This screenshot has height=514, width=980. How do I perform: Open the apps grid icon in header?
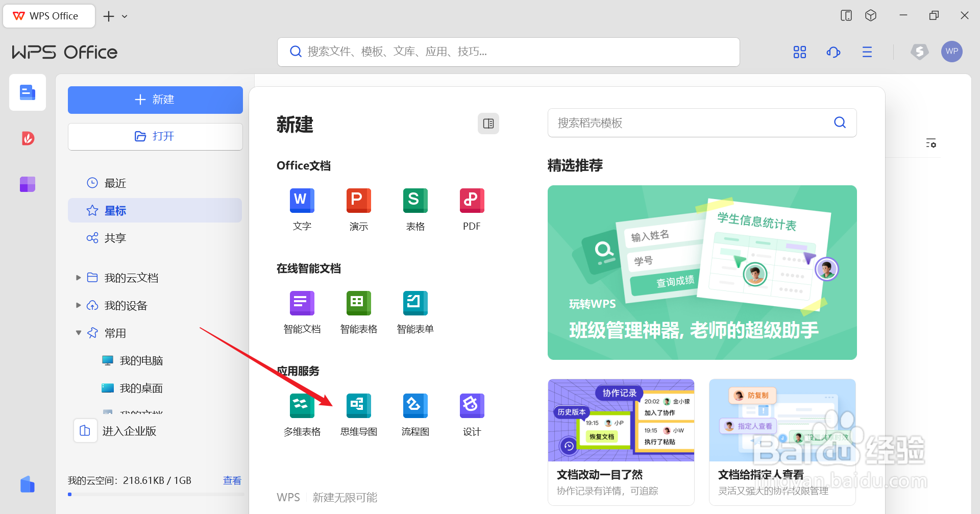[x=800, y=52]
